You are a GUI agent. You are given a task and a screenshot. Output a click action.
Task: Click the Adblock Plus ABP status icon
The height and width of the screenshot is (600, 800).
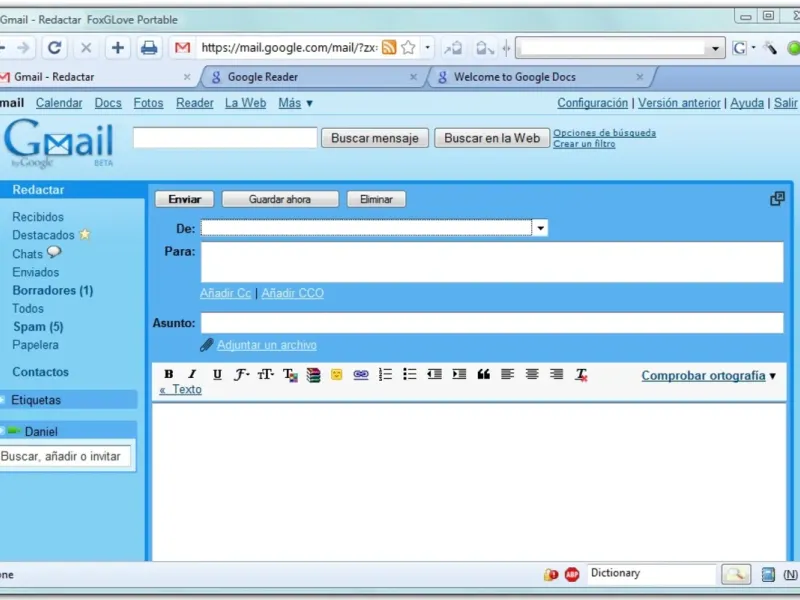572,575
